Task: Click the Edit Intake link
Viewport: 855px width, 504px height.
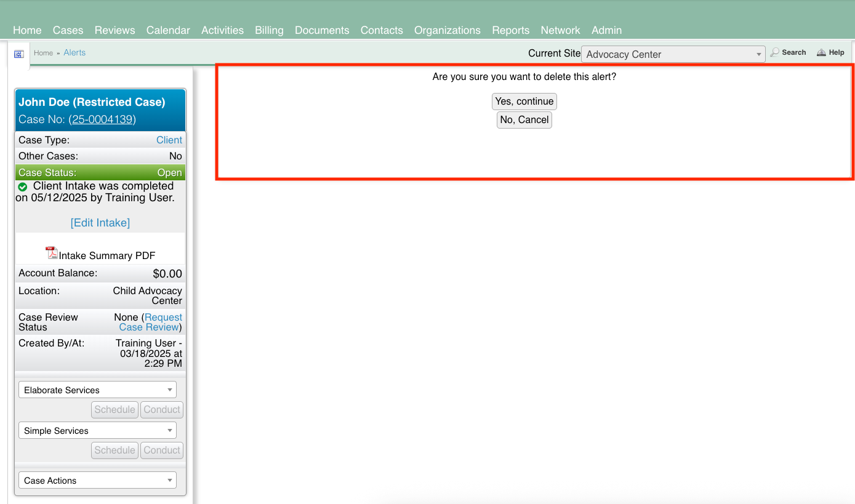Action: (x=100, y=223)
